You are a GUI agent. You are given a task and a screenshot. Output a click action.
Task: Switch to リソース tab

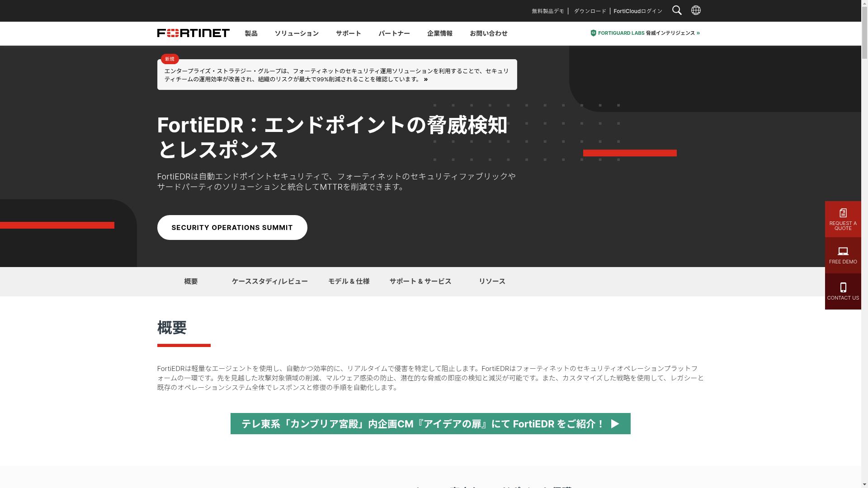click(492, 282)
